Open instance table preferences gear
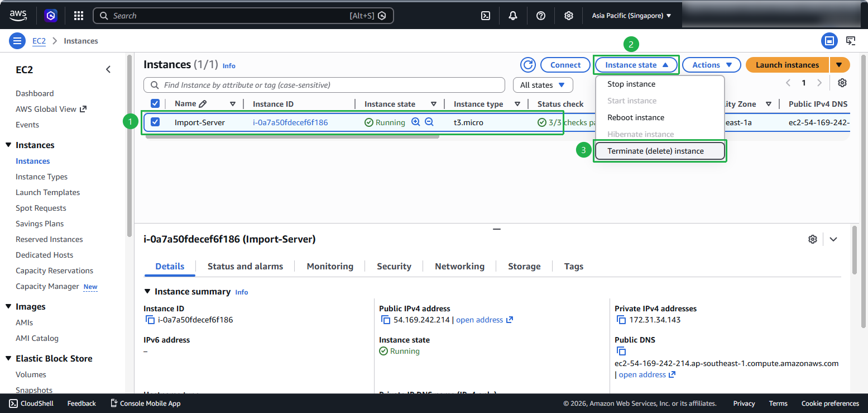 842,83
